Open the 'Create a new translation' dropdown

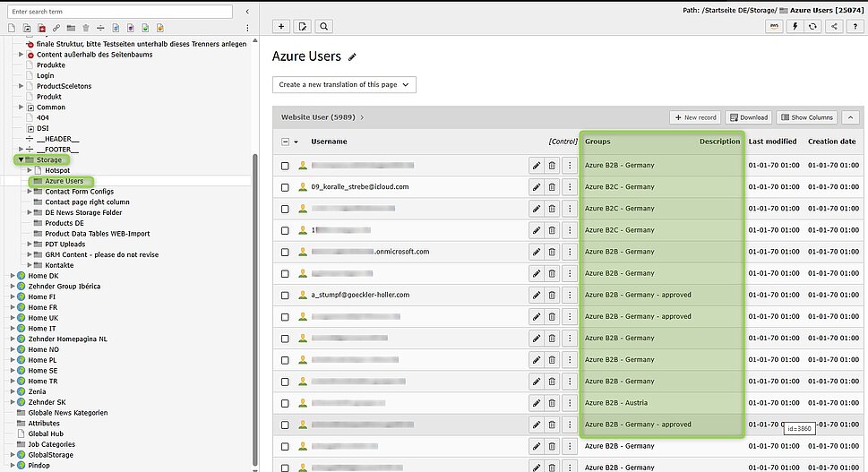344,85
